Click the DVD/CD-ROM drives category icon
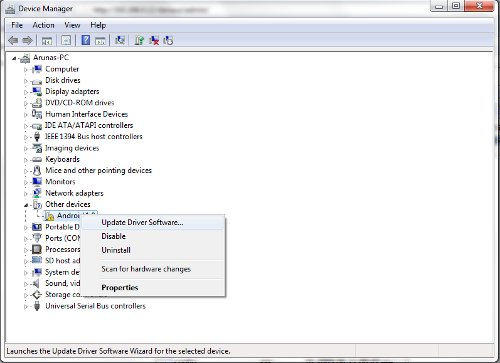The image size is (500, 363). 37,103
